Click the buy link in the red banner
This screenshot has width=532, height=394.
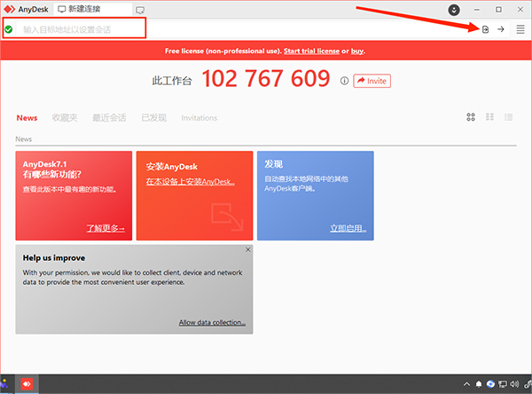click(x=357, y=51)
